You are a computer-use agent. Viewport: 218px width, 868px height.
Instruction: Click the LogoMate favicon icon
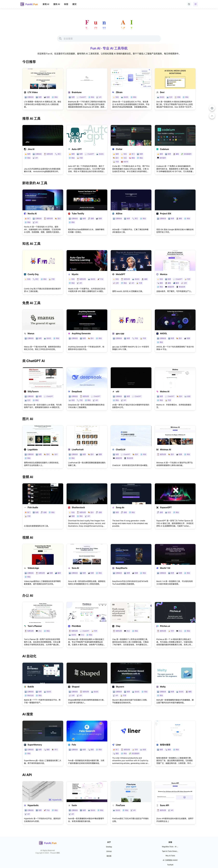point(25,450)
